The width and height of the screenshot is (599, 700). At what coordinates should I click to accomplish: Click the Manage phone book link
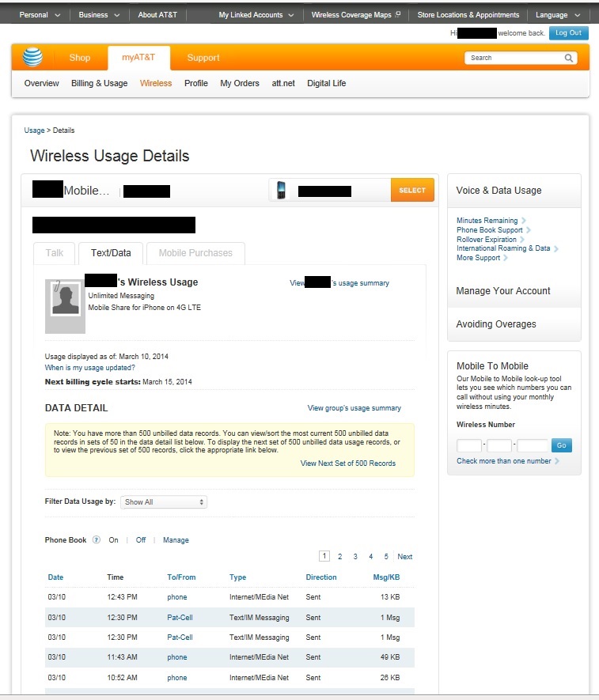coord(176,540)
